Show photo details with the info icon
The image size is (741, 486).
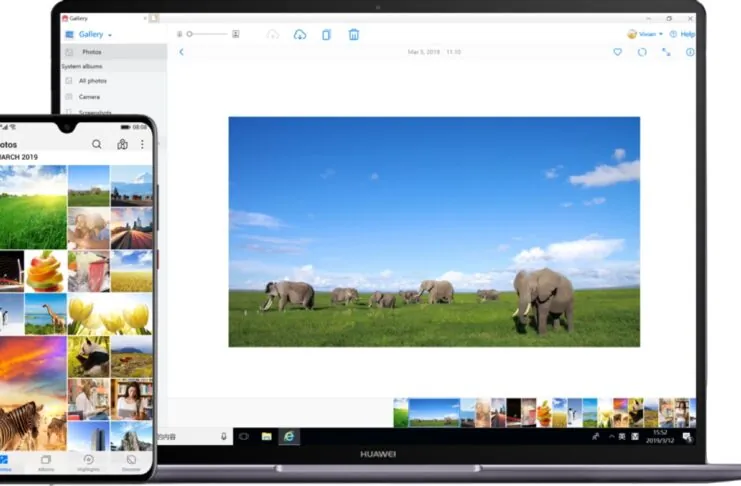pos(690,52)
